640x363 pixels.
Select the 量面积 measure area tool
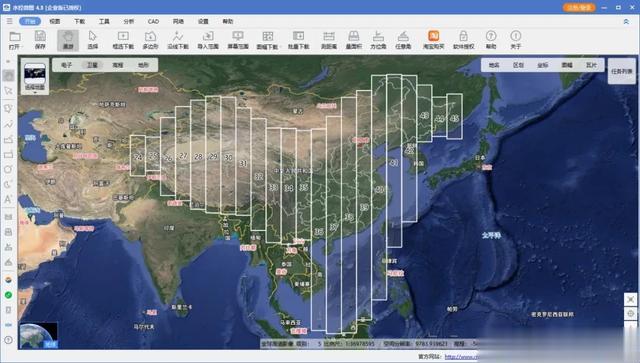click(x=354, y=40)
